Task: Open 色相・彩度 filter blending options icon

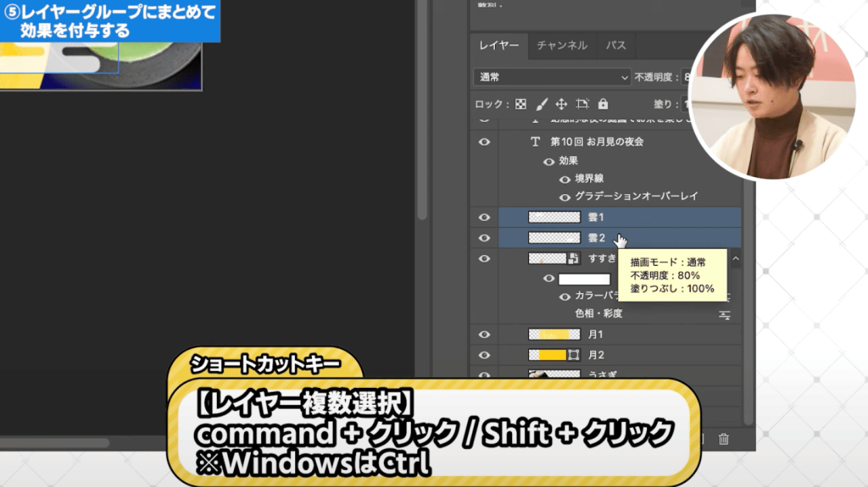Action: pos(724,315)
